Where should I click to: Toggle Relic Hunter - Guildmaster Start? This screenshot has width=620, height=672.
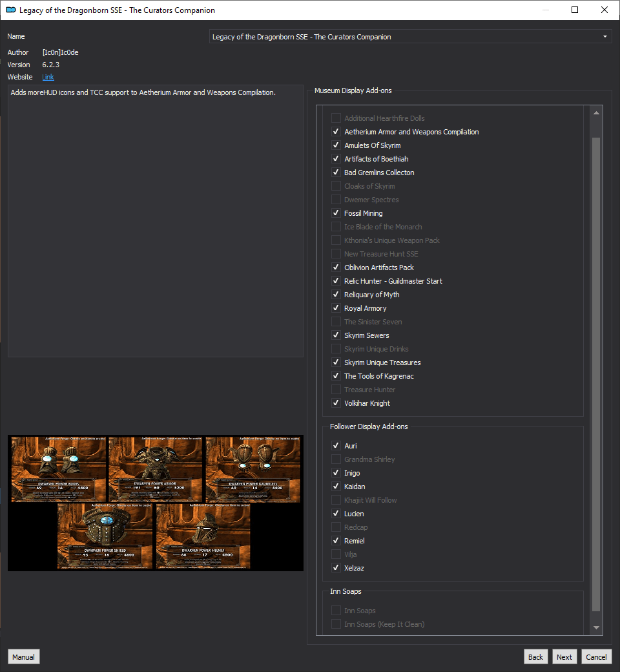pyautogui.click(x=336, y=281)
